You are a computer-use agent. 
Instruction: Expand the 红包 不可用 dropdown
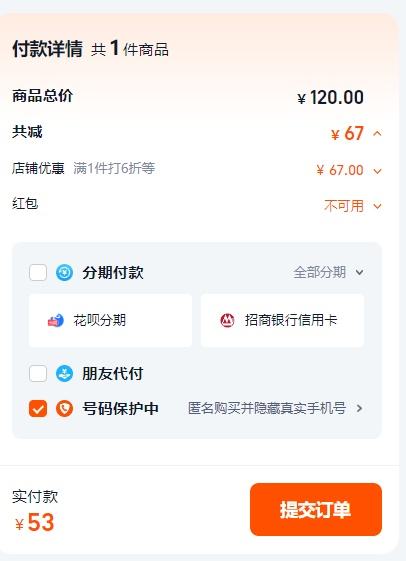click(x=377, y=206)
